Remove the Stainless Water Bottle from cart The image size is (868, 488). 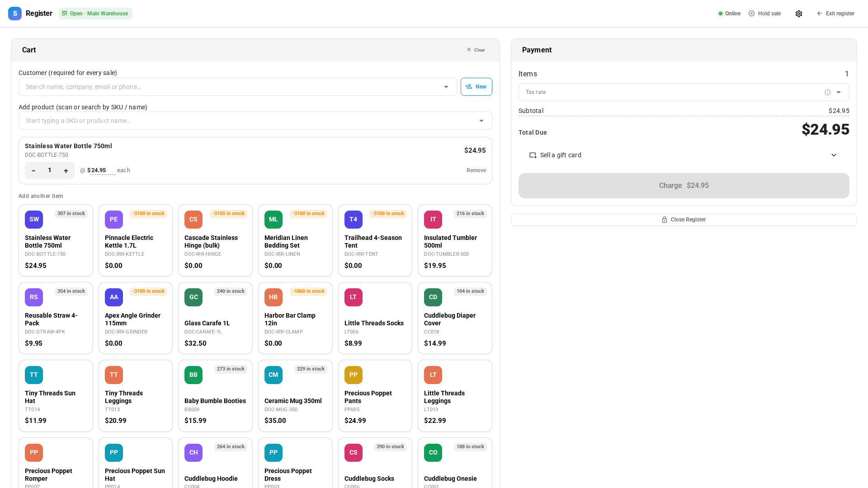(476, 170)
